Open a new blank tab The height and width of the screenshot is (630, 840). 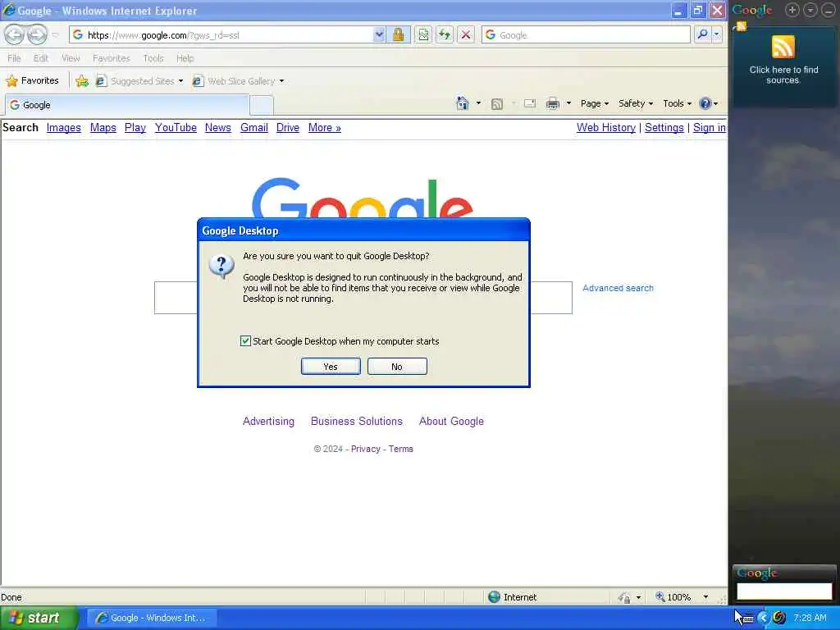(x=262, y=105)
